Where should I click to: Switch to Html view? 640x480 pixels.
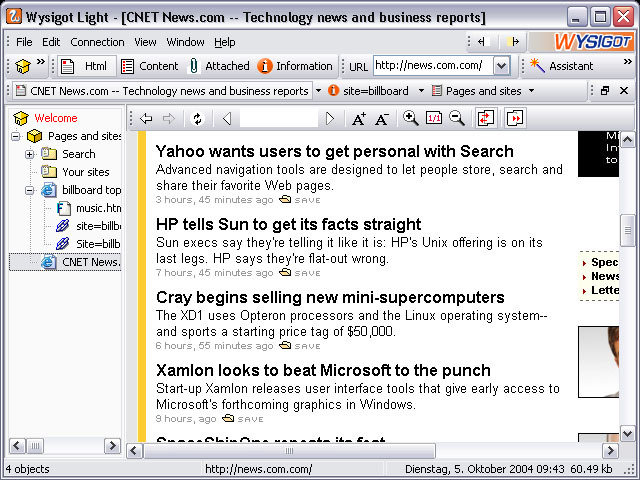click(x=87, y=66)
